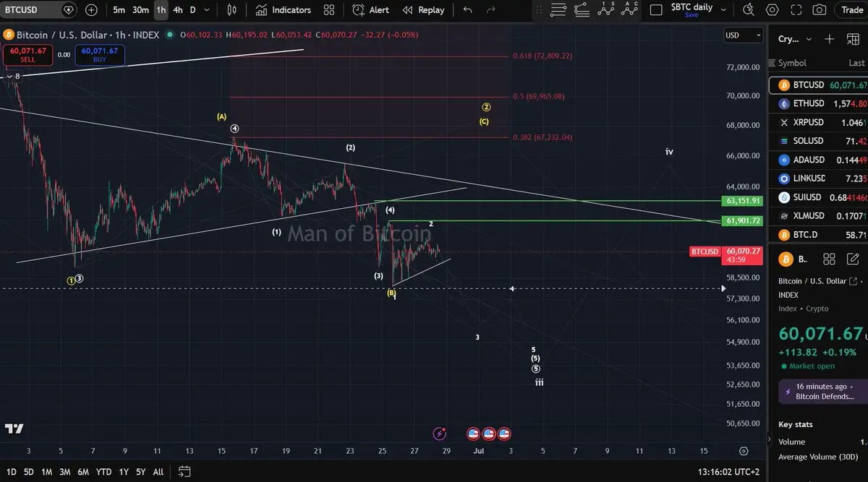Sort watchlist by the Symbol column header

(792, 63)
